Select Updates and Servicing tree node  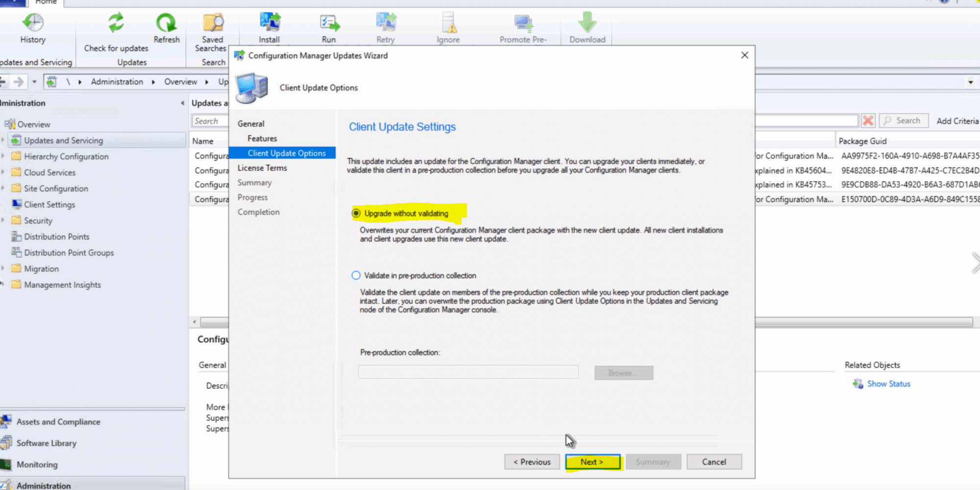(x=64, y=140)
